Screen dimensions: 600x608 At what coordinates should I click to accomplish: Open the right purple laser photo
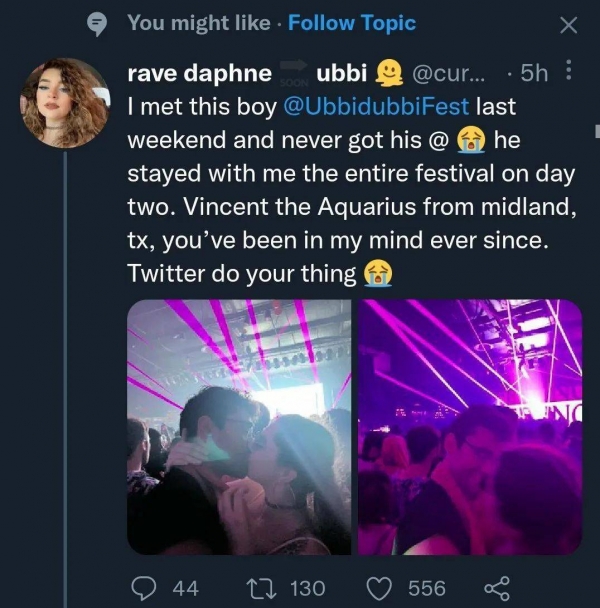coord(470,427)
